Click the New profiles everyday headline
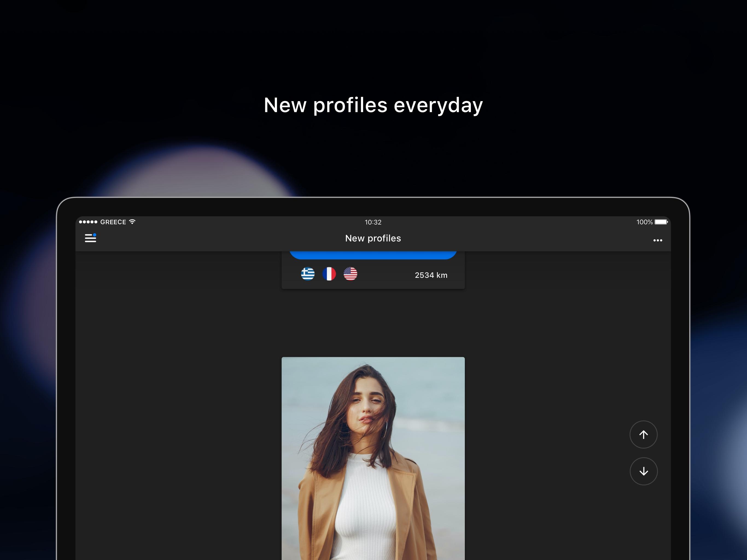The height and width of the screenshot is (560, 747). (373, 105)
